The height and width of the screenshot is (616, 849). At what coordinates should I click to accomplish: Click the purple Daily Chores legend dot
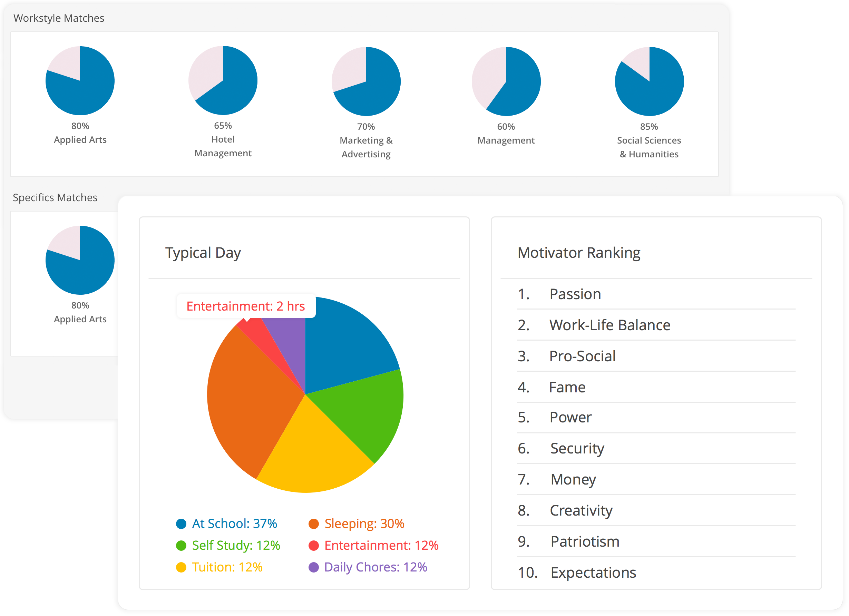click(x=313, y=567)
